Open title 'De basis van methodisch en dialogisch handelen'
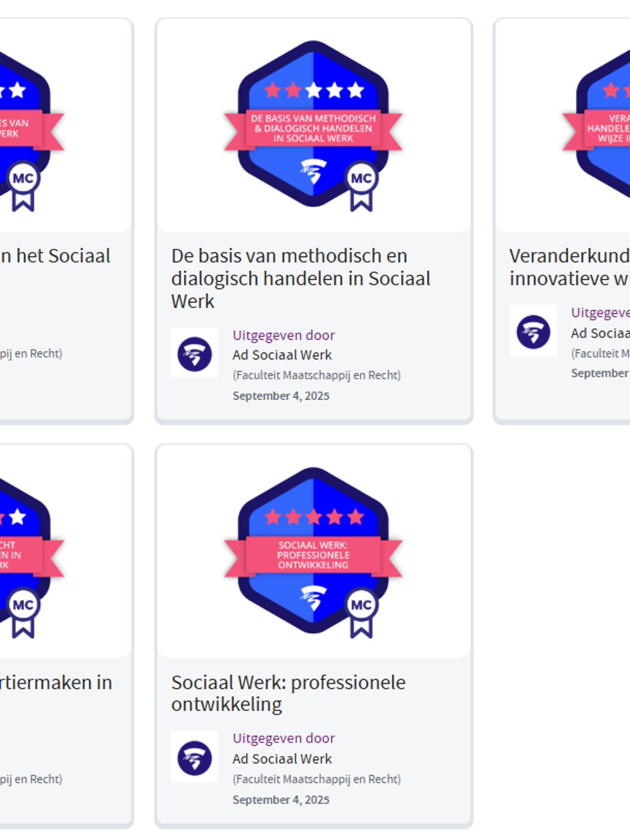The height and width of the screenshot is (840, 630). tap(301, 278)
